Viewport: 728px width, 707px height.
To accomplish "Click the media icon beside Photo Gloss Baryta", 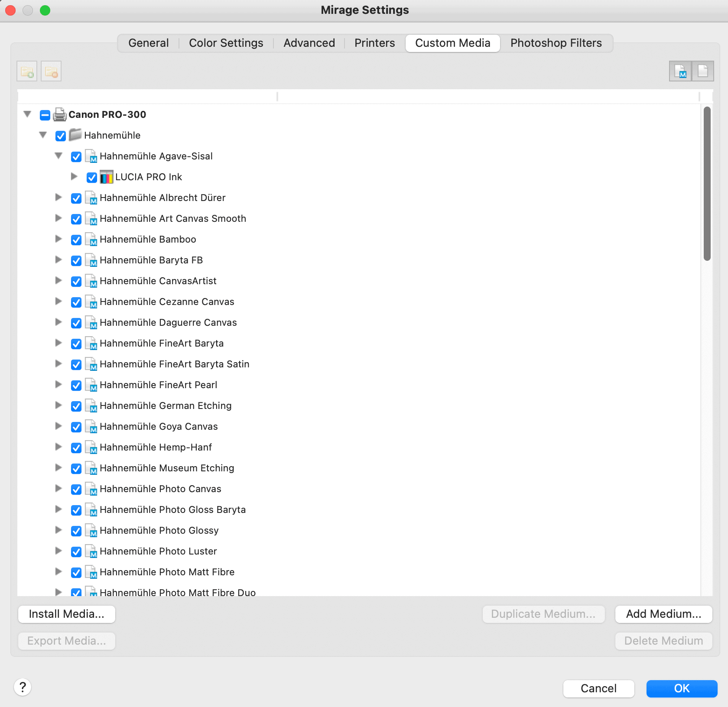I will [91, 509].
